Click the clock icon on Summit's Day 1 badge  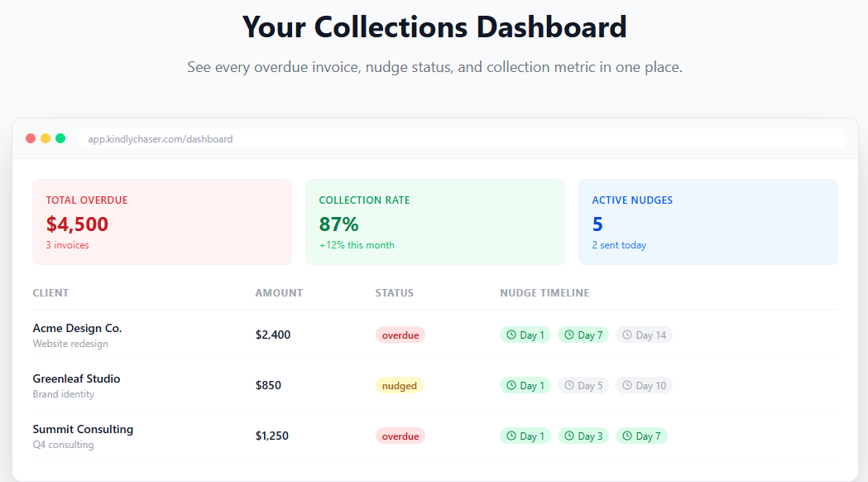511,436
